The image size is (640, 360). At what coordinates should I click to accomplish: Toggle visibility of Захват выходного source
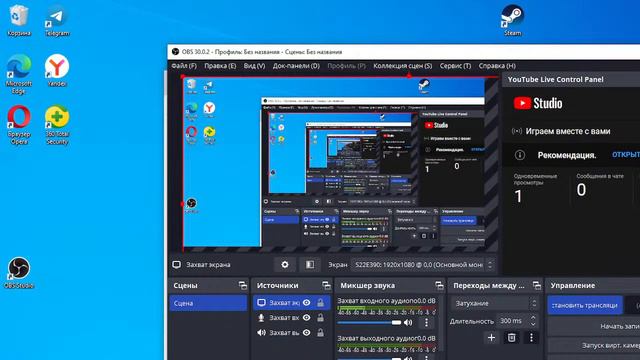point(307,333)
